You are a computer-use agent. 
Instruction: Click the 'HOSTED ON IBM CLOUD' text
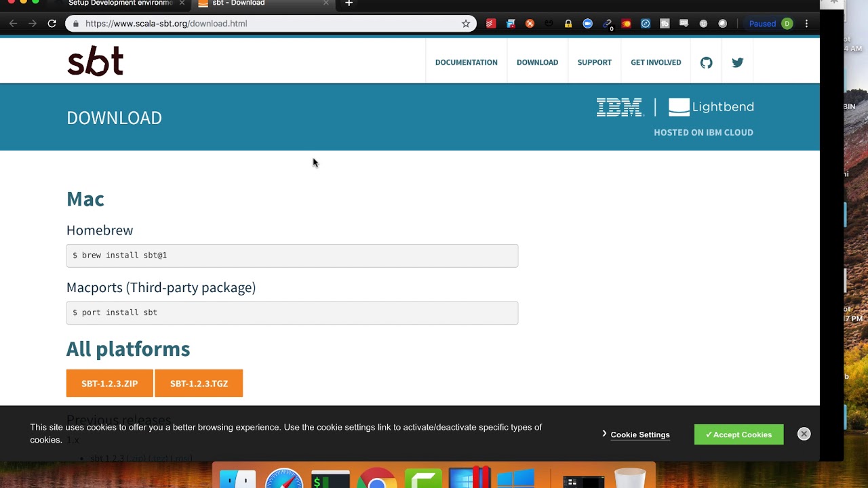coord(703,132)
